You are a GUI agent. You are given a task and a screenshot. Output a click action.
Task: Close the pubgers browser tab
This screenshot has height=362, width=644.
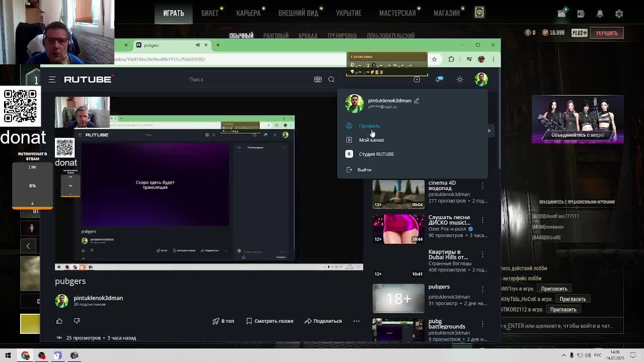(206, 45)
